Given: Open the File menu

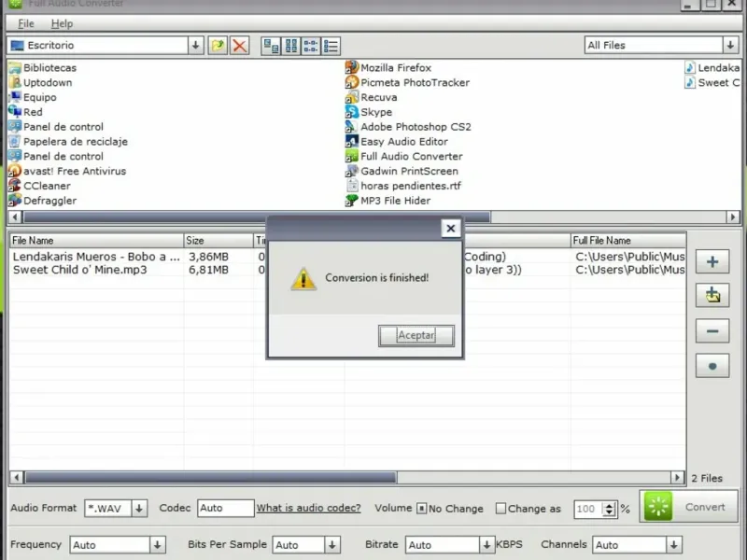Looking at the screenshot, I should point(26,23).
